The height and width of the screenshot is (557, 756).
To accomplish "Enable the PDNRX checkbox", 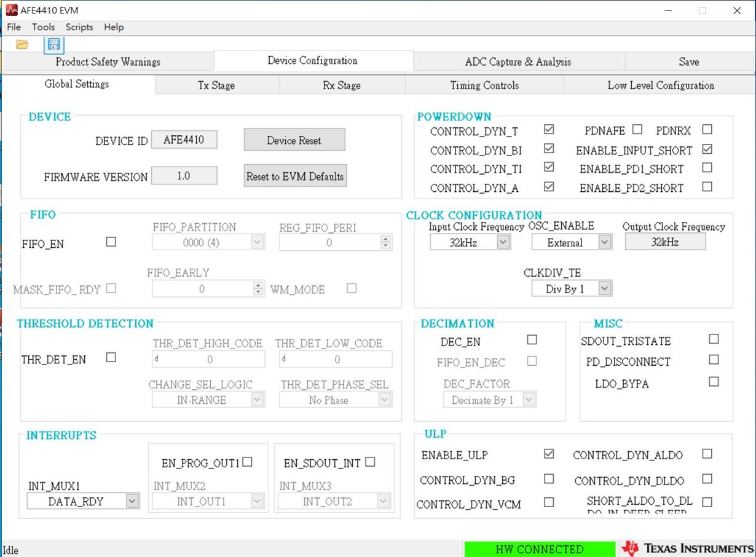I will [x=707, y=129].
